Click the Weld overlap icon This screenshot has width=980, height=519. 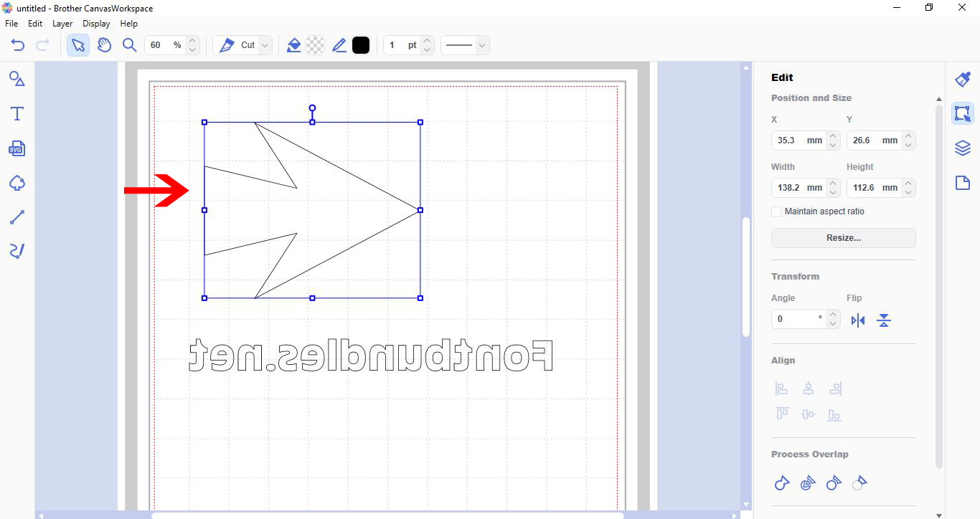coord(782,483)
